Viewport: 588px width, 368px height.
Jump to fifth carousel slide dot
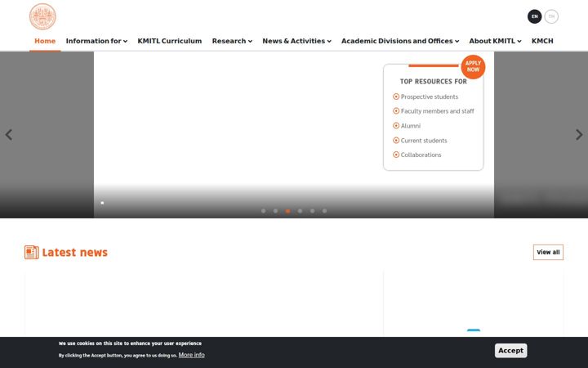(x=312, y=211)
